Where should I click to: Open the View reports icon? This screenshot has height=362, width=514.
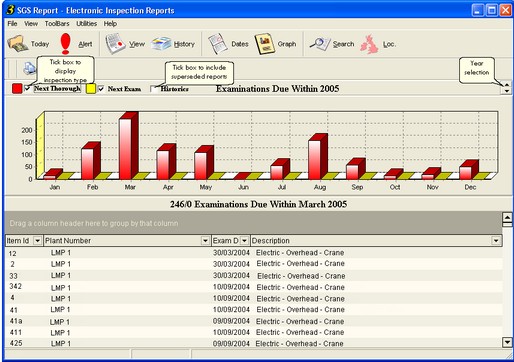point(115,44)
